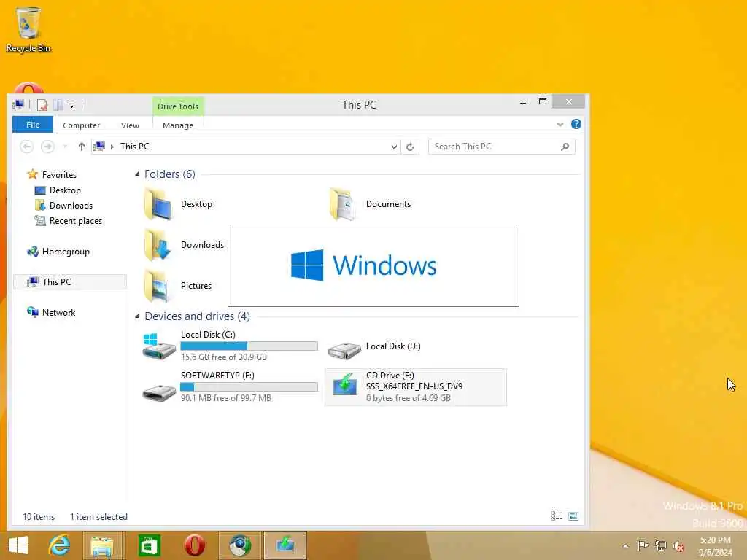Screen dimensions: 747x560
Task: Click the Properties quick access toolbar icon
Action: (42, 105)
